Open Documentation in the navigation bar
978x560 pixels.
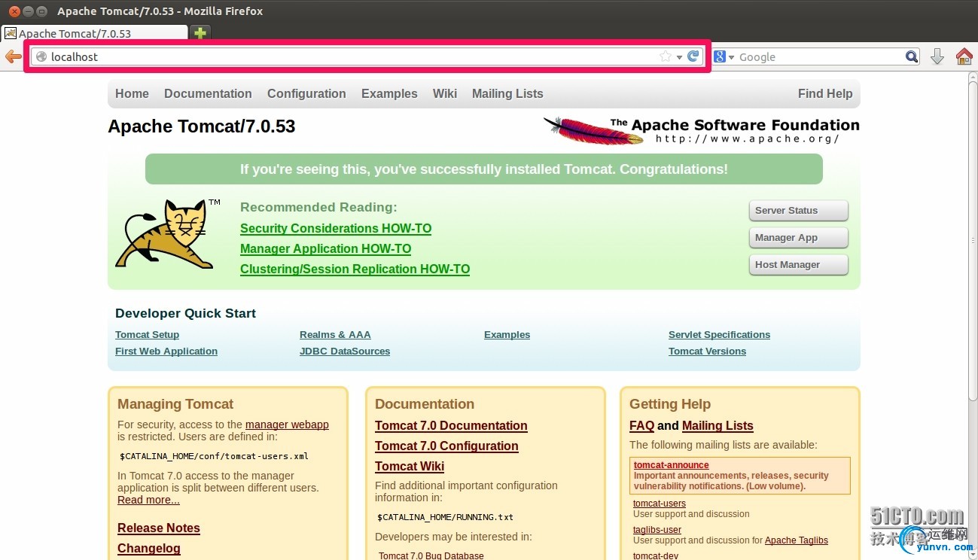[x=208, y=93]
